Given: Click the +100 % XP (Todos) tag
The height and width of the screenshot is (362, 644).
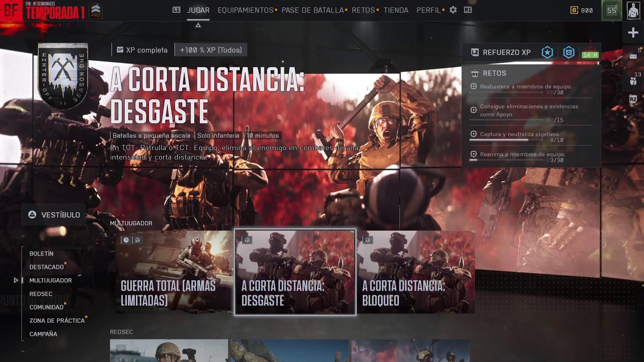Looking at the screenshot, I should tap(211, 50).
